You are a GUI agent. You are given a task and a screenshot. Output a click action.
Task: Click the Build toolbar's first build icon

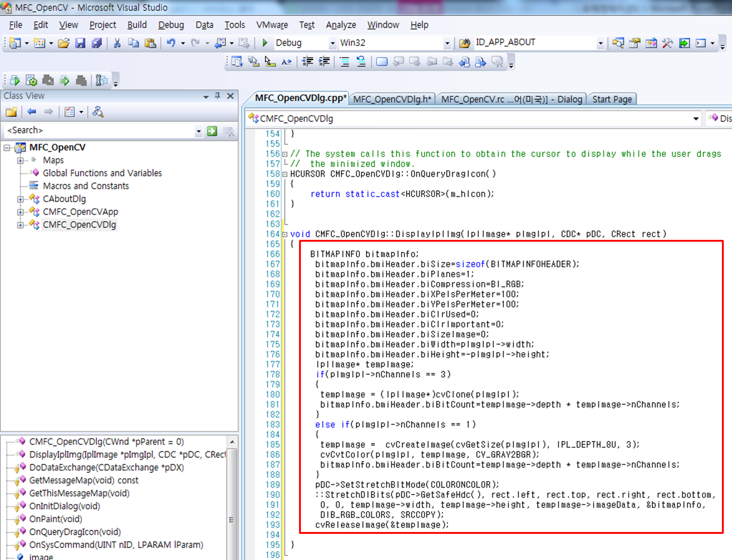15,81
